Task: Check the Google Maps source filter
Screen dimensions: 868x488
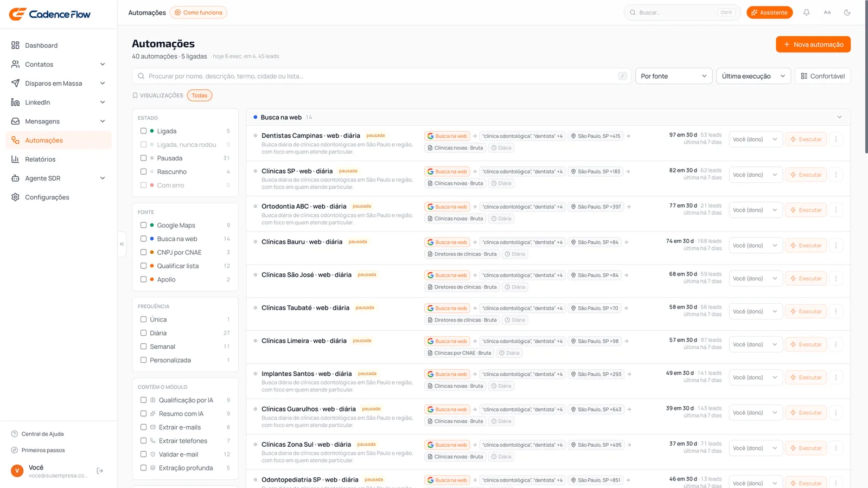Action: pyautogui.click(x=143, y=226)
